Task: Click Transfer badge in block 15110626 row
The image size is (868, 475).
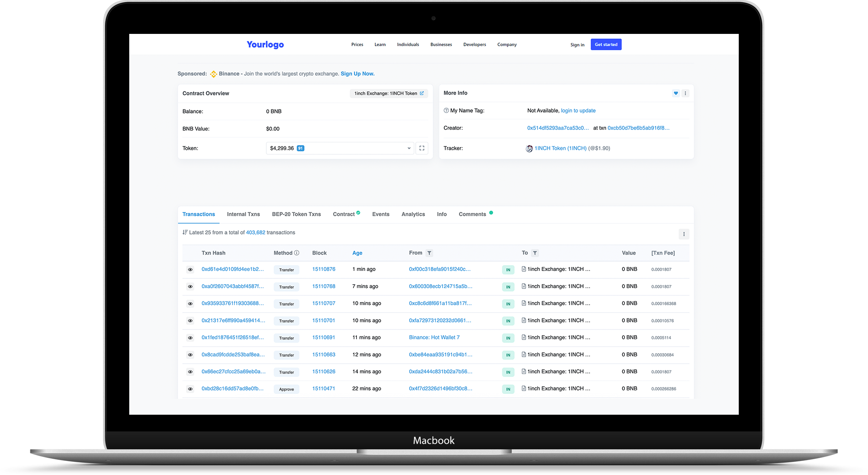Action: pos(287,372)
